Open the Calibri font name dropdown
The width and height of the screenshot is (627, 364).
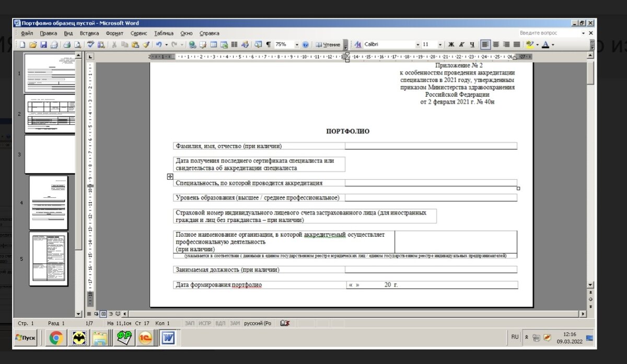click(x=417, y=45)
